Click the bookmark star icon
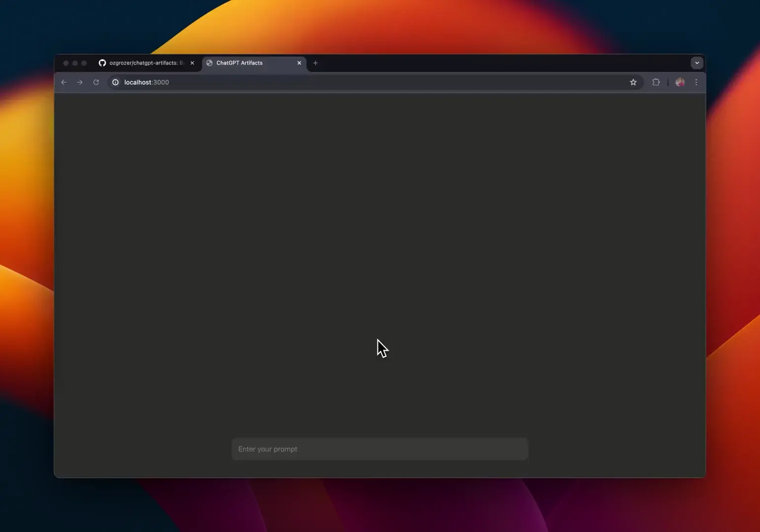The height and width of the screenshot is (532, 760). click(x=633, y=82)
